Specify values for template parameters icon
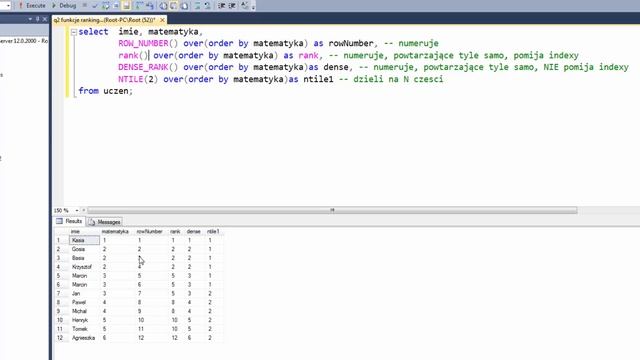 pos(244,6)
